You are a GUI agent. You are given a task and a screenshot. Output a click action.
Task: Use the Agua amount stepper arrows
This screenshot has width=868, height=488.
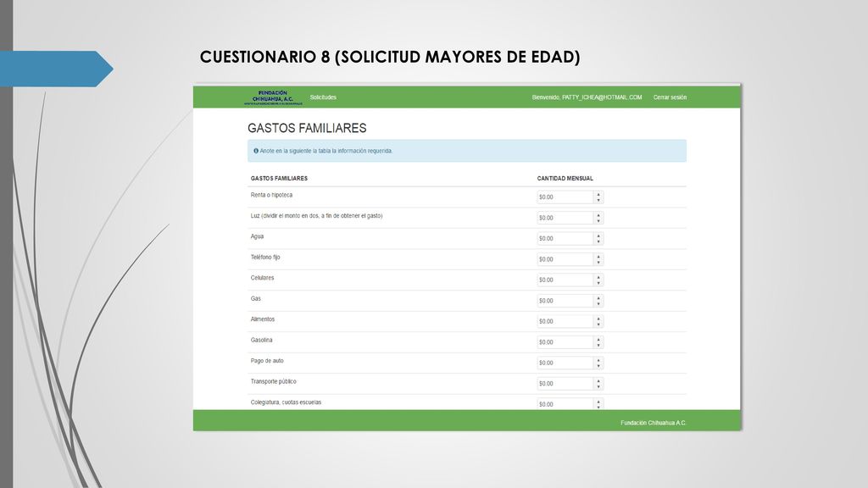click(598, 238)
